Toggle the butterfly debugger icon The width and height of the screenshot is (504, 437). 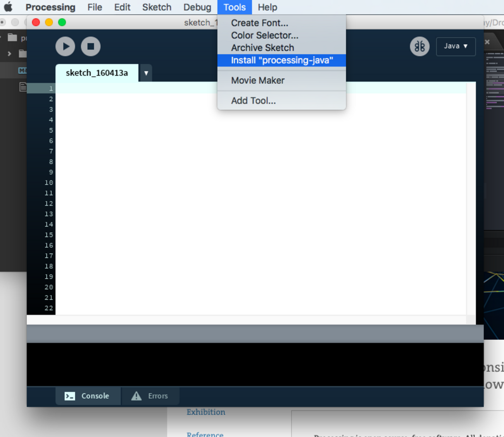[419, 47]
